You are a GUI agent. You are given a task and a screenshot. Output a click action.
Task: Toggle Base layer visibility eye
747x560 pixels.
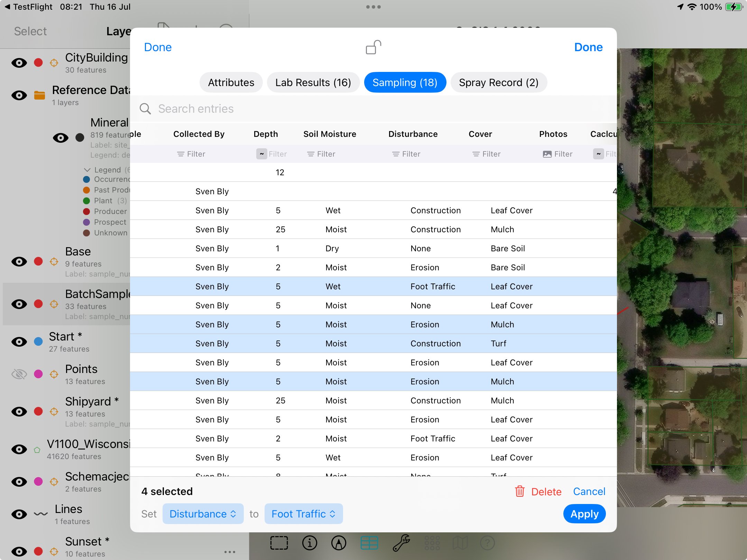click(x=19, y=261)
